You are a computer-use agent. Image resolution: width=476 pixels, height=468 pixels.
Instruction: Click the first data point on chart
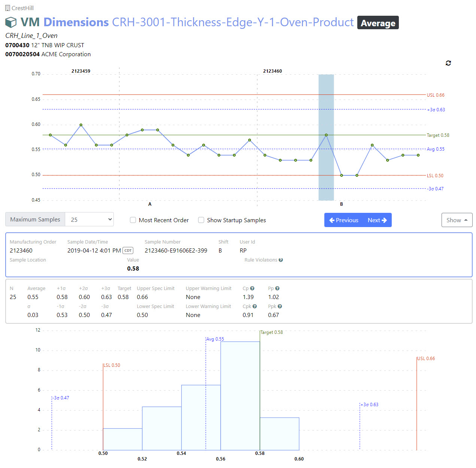(x=50, y=135)
